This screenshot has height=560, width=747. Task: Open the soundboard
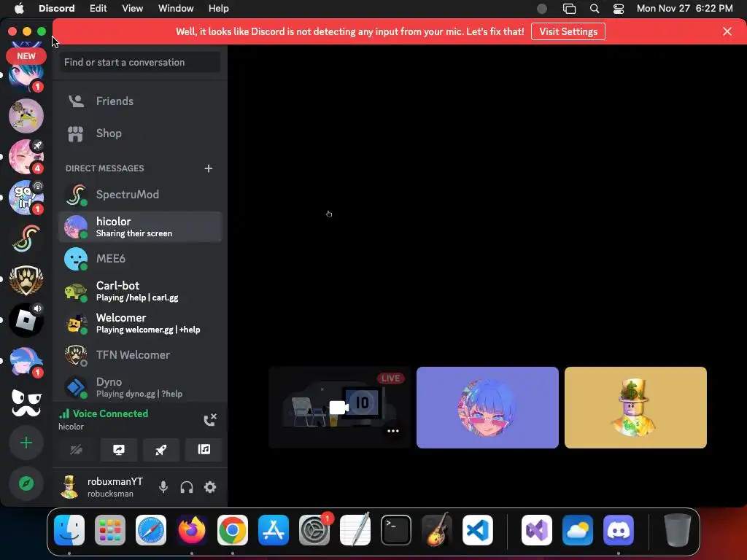[204, 450]
